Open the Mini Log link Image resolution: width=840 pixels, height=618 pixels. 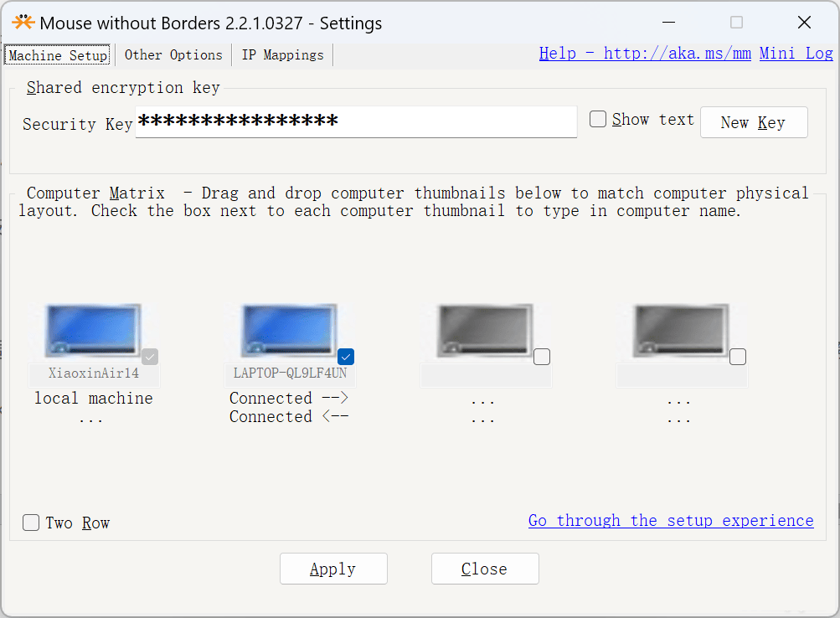(796, 54)
